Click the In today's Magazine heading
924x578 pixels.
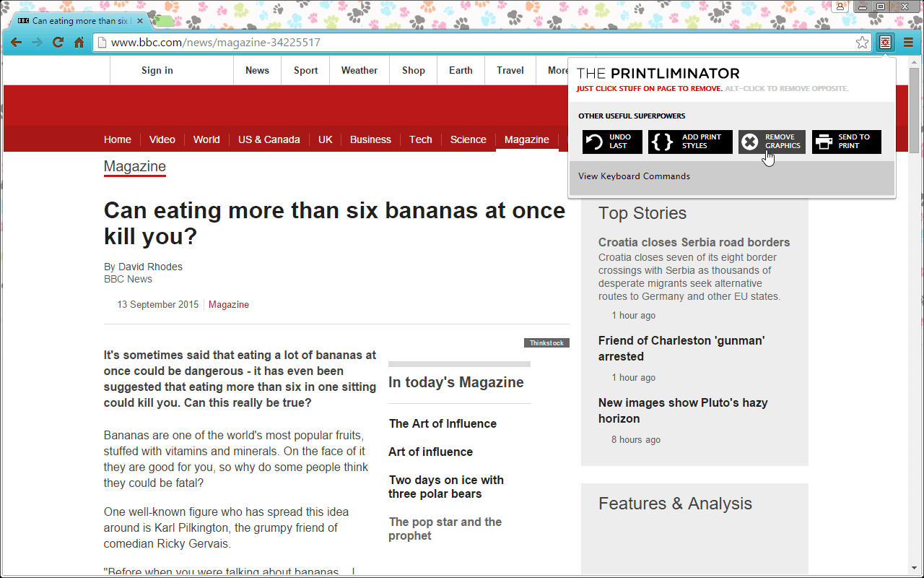coord(456,382)
